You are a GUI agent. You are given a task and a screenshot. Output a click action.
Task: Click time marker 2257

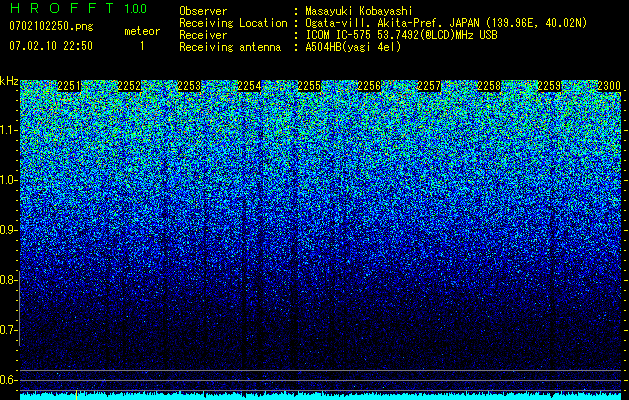click(429, 86)
